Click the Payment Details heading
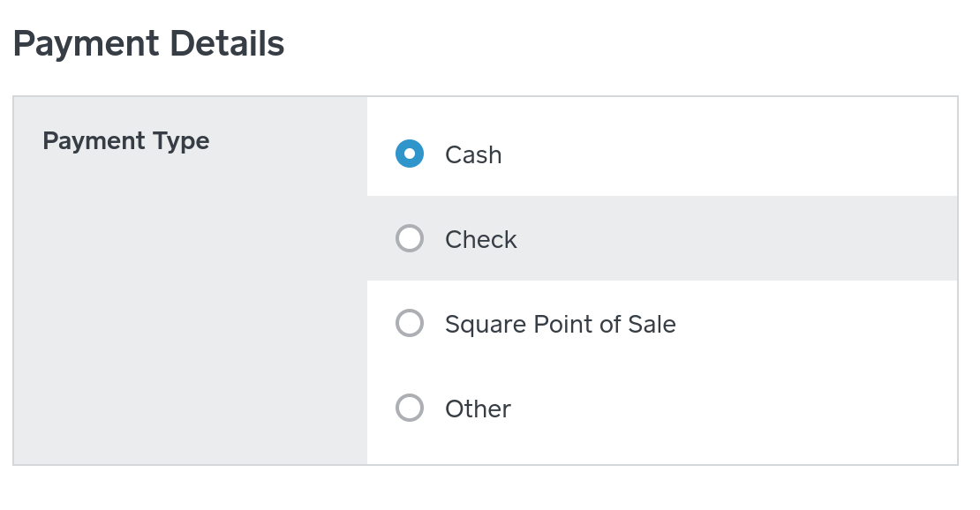 tap(148, 43)
